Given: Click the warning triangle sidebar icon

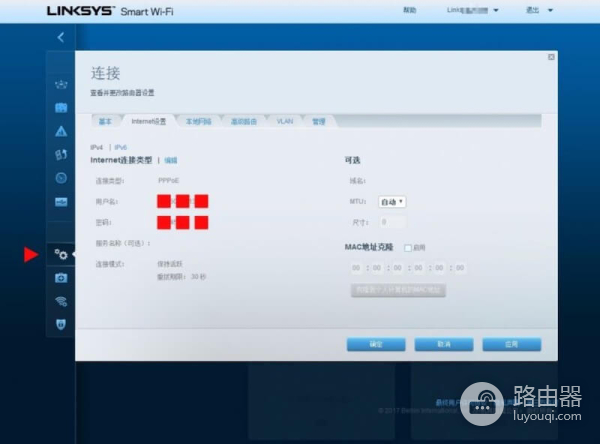Looking at the screenshot, I should click(x=61, y=131).
